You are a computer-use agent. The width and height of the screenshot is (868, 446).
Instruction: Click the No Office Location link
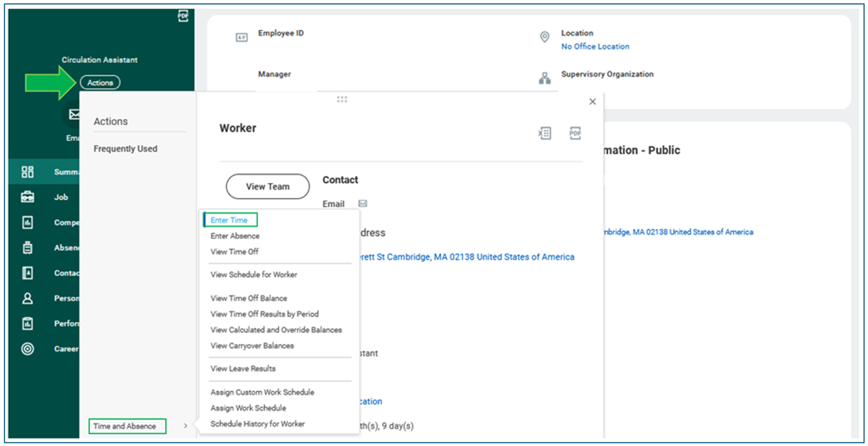click(x=595, y=46)
